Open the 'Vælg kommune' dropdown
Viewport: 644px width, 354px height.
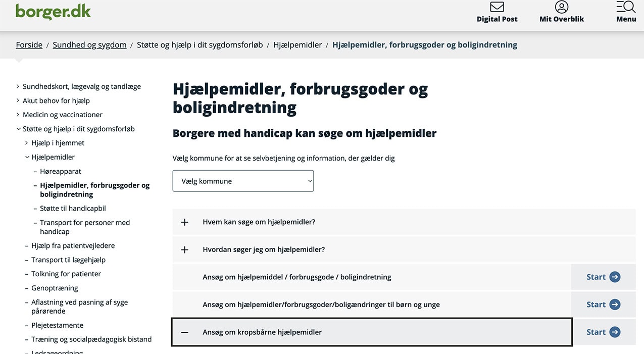pyautogui.click(x=243, y=180)
